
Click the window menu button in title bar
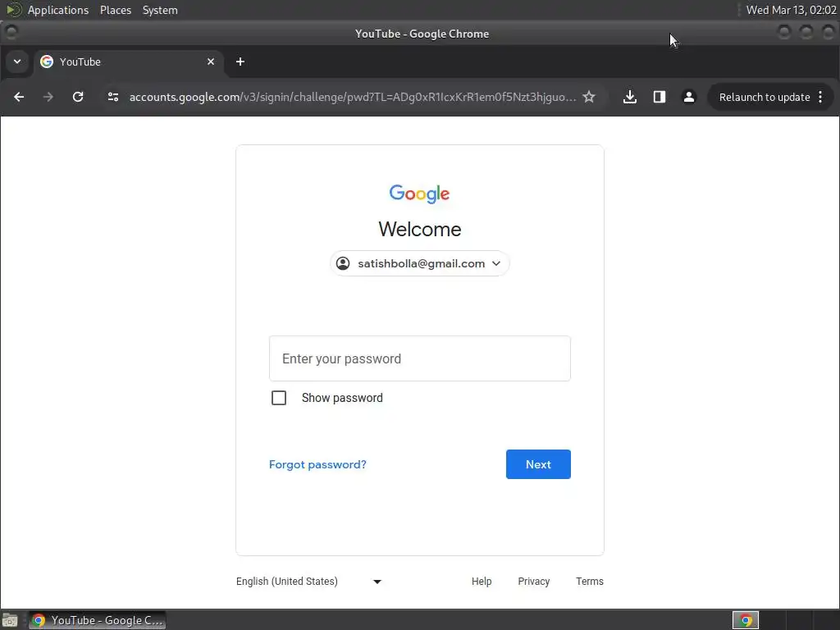pos(11,33)
